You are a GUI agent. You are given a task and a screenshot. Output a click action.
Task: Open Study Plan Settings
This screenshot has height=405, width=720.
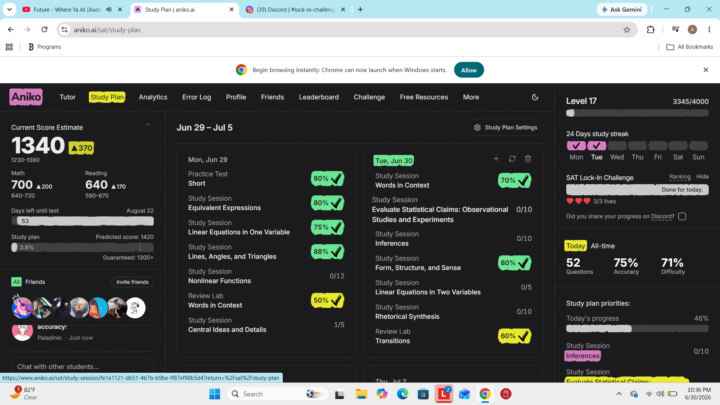click(x=505, y=128)
